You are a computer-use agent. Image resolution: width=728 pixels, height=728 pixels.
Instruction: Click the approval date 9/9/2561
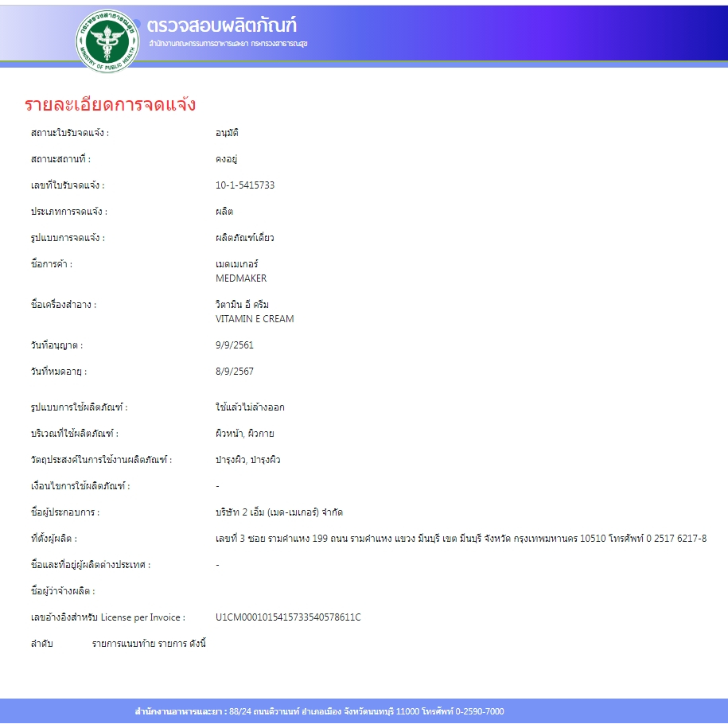(x=235, y=345)
